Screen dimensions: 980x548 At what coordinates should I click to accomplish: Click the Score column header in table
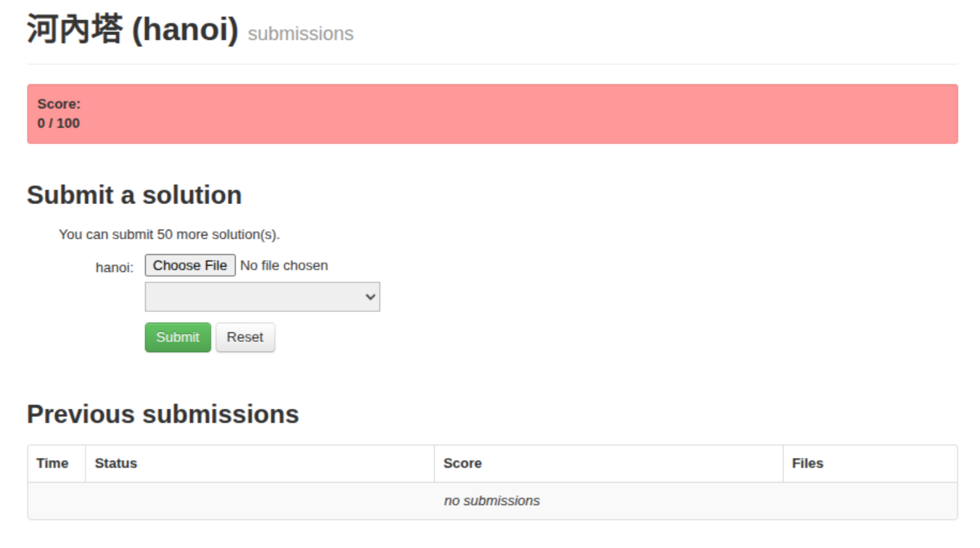[x=462, y=463]
